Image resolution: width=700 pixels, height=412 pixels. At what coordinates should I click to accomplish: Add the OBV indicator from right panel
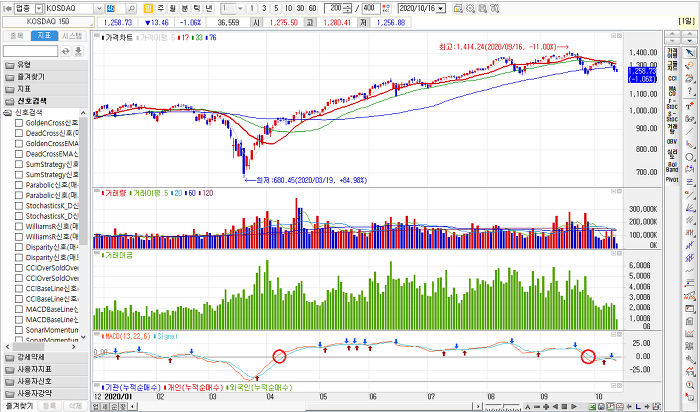[672, 141]
